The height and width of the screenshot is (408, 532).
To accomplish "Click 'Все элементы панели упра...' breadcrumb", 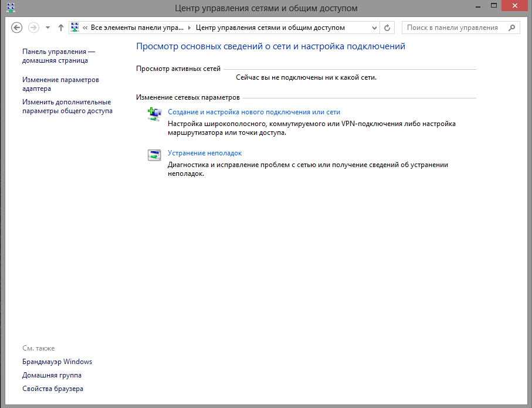I will (137, 28).
